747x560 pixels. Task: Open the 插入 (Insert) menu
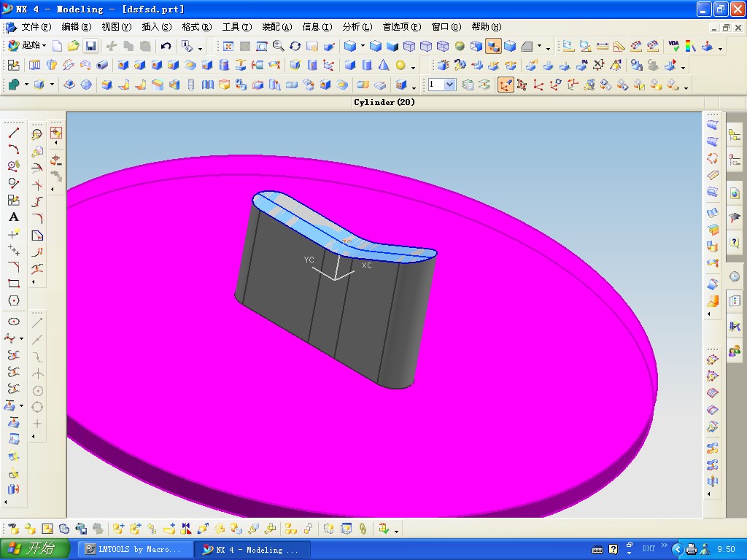click(157, 27)
